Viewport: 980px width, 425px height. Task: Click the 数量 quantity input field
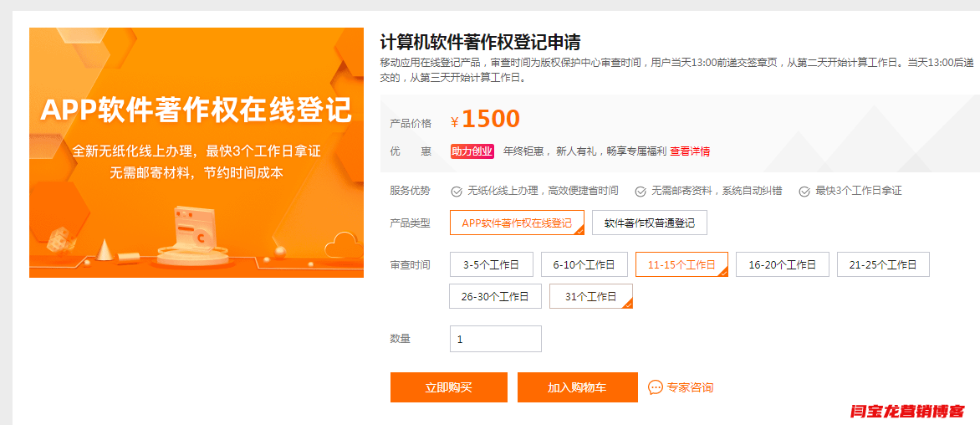click(x=496, y=339)
